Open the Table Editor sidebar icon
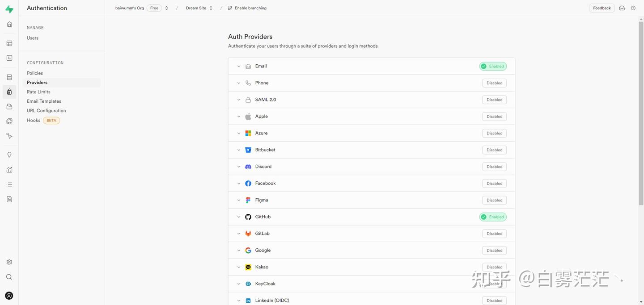This screenshot has width=644, height=305. click(x=9, y=43)
